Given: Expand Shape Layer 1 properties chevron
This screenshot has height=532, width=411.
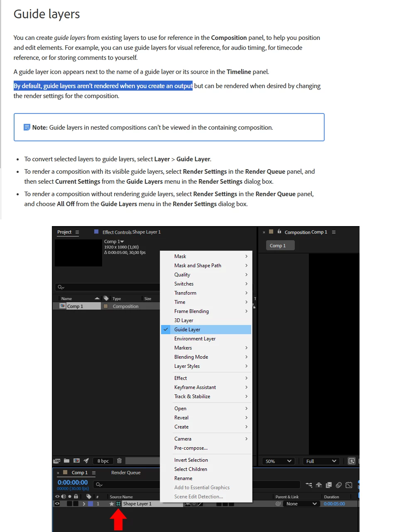Looking at the screenshot, I should (84, 504).
